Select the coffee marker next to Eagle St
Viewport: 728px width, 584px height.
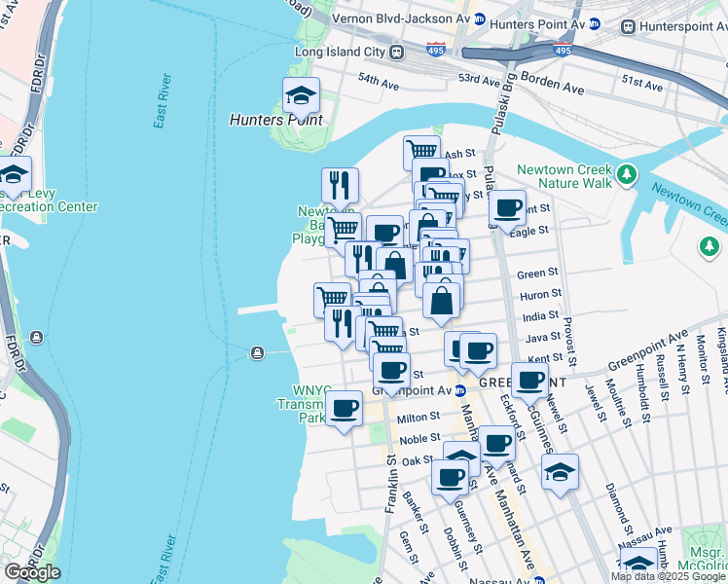(507, 208)
